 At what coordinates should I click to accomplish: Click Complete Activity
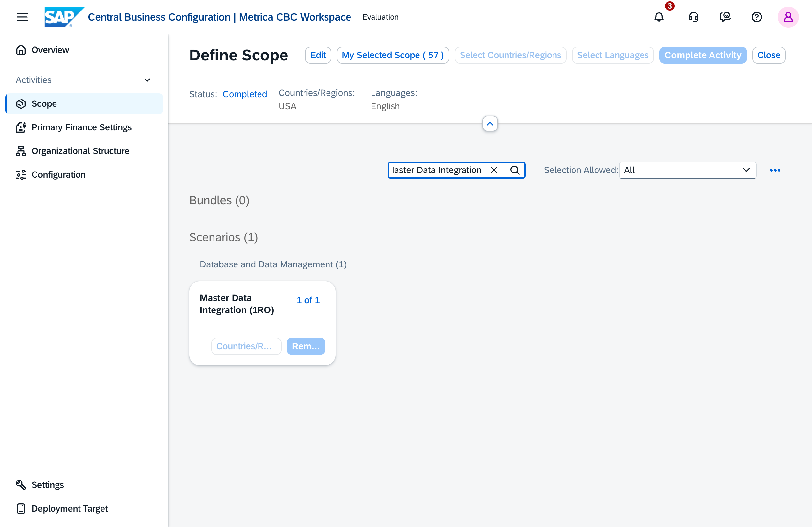[x=703, y=55]
